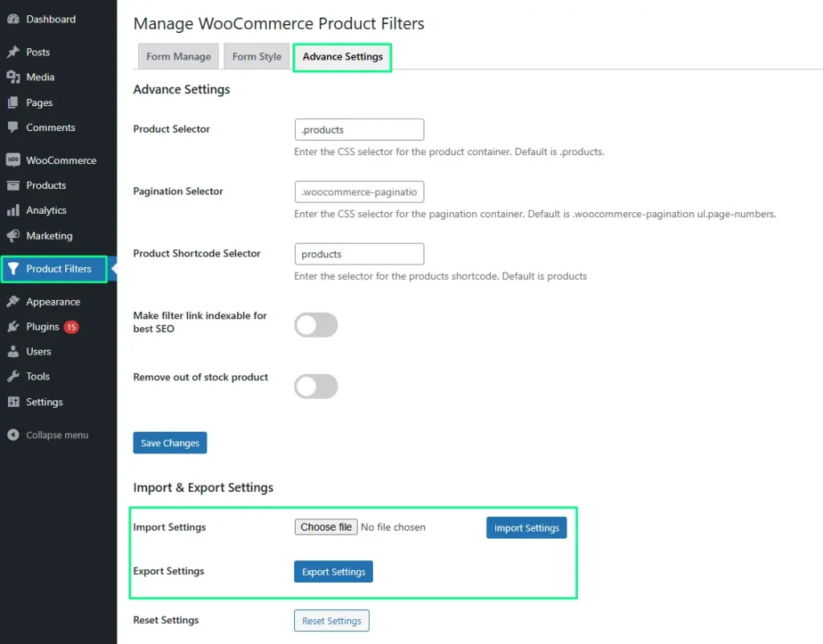
Task: Toggle Remove out of stock product
Action: pyautogui.click(x=316, y=386)
